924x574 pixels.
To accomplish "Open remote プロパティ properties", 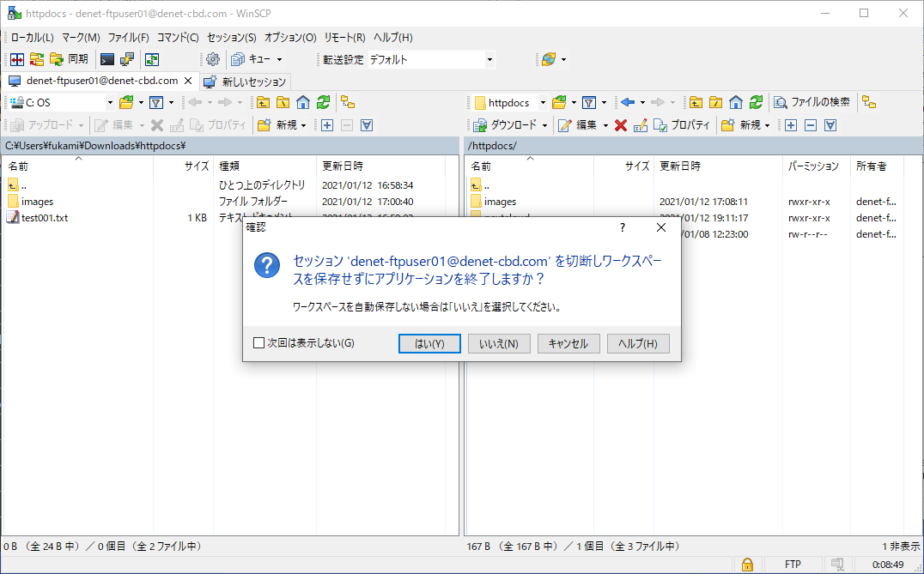I will point(682,124).
